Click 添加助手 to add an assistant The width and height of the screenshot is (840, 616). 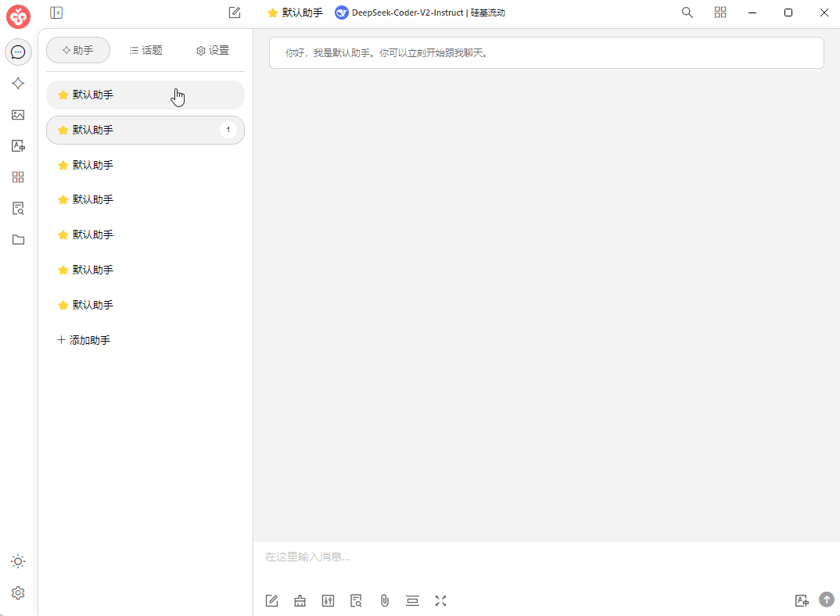tap(84, 340)
